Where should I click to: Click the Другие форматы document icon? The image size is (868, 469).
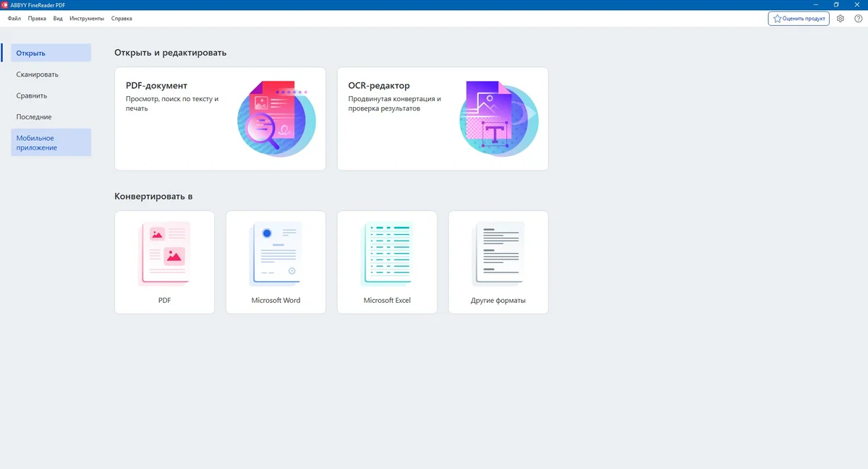[498, 253]
